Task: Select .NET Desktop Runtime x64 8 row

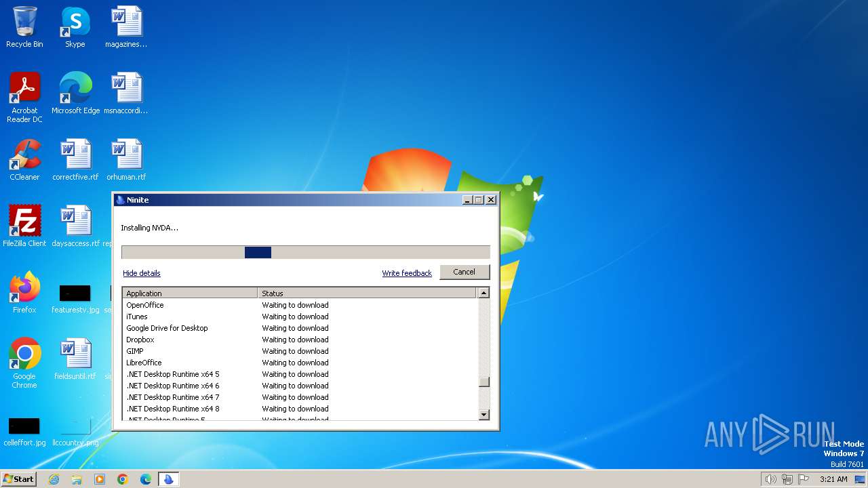Action: click(x=300, y=409)
